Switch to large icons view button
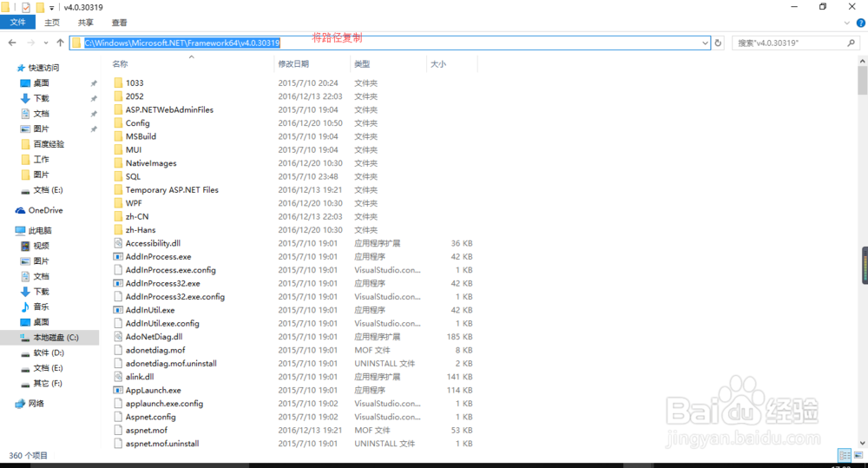The image size is (868, 468). (858, 455)
